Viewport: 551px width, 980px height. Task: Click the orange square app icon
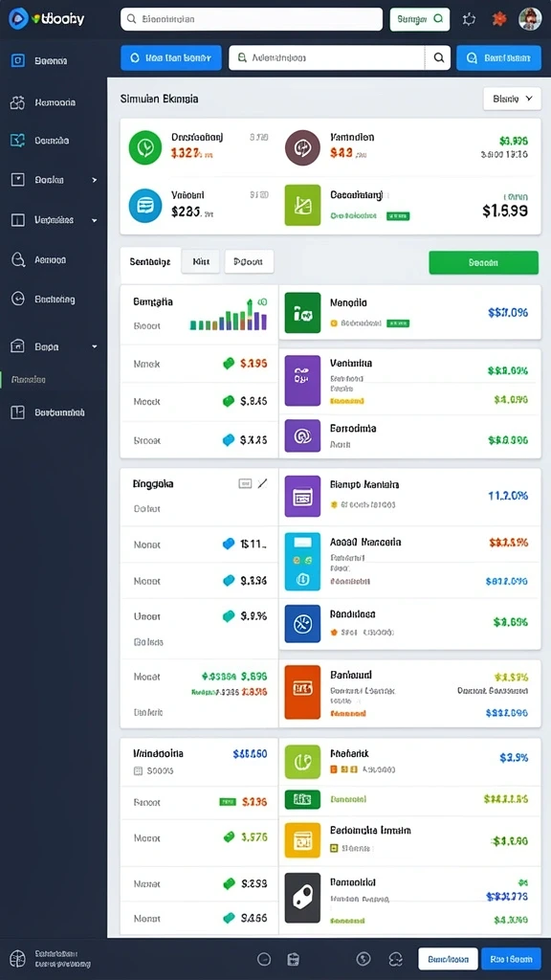pyautogui.click(x=302, y=692)
